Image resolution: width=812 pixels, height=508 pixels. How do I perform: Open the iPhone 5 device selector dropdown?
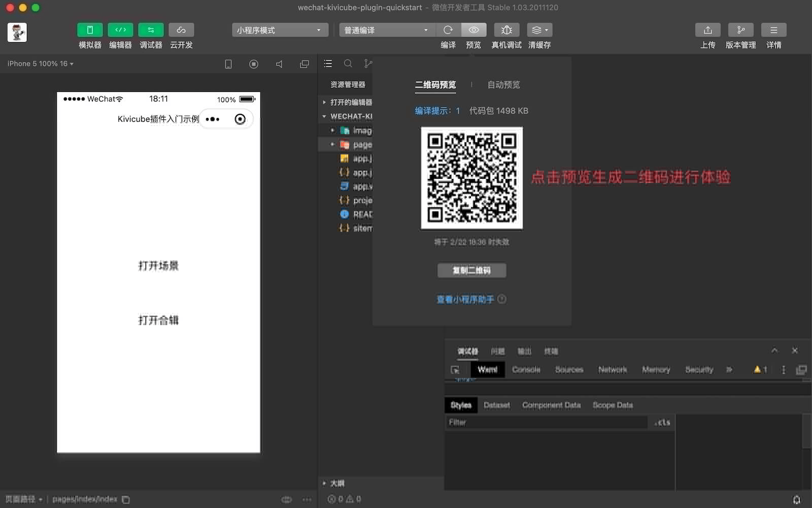click(x=40, y=63)
